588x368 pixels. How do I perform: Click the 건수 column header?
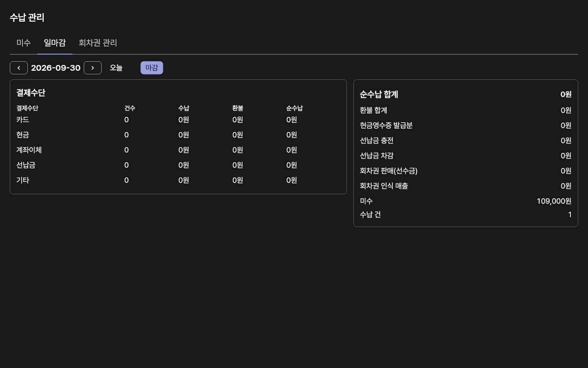click(x=130, y=108)
